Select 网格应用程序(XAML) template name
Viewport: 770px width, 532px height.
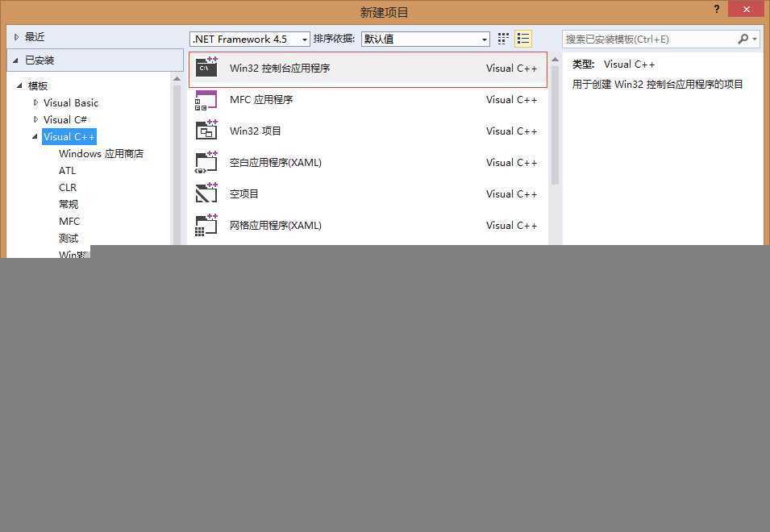pyautogui.click(x=276, y=225)
